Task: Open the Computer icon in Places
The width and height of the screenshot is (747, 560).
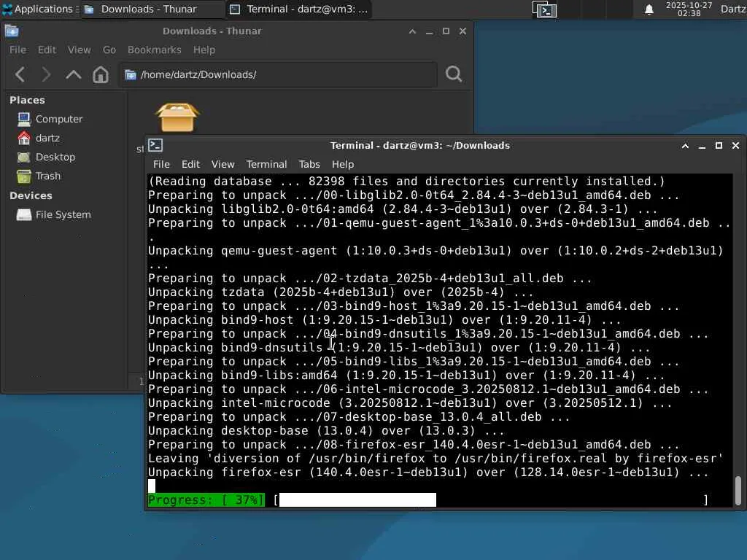Action: (x=24, y=119)
